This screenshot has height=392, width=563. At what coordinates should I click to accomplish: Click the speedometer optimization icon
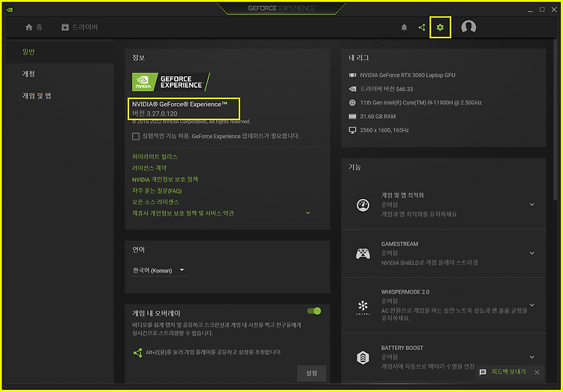click(x=363, y=205)
